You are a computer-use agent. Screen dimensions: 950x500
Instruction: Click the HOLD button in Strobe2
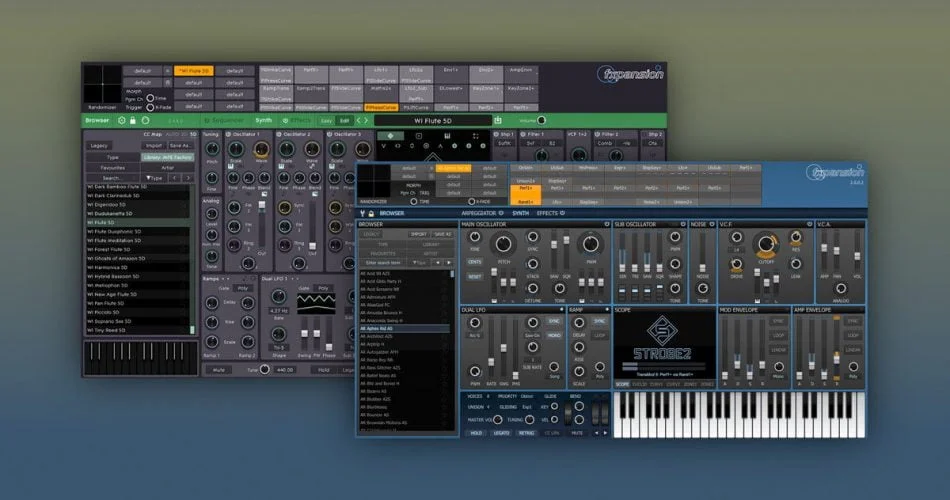[476, 433]
